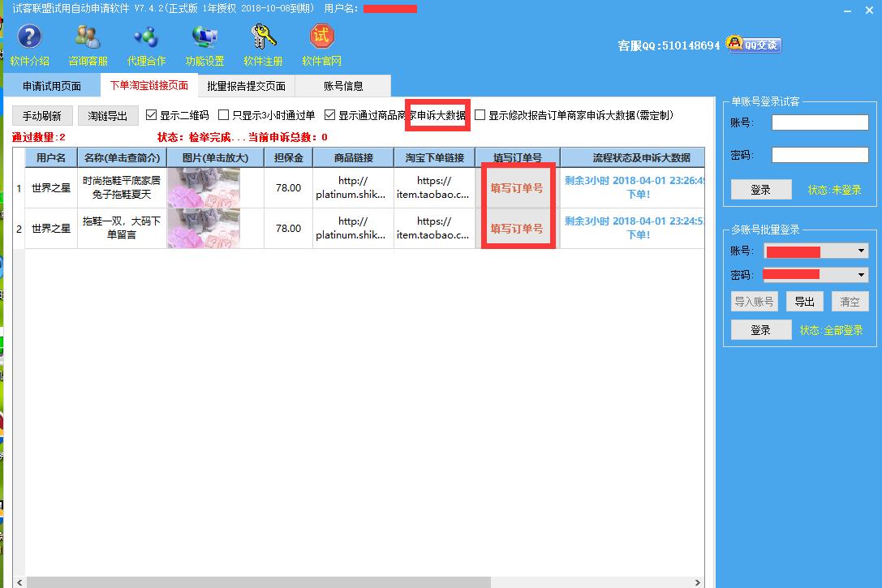882x588 pixels.
Task: Expand the multi-account 账号 dropdown
Action: pos(863,251)
